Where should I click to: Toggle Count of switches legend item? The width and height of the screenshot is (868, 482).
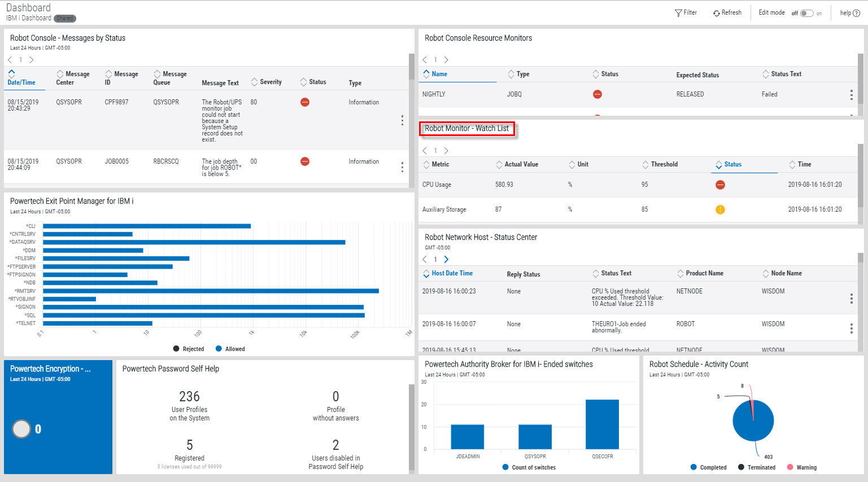(529, 467)
